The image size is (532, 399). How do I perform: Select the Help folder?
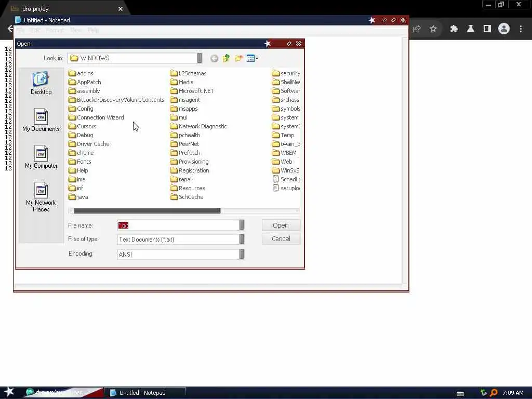[78, 170]
